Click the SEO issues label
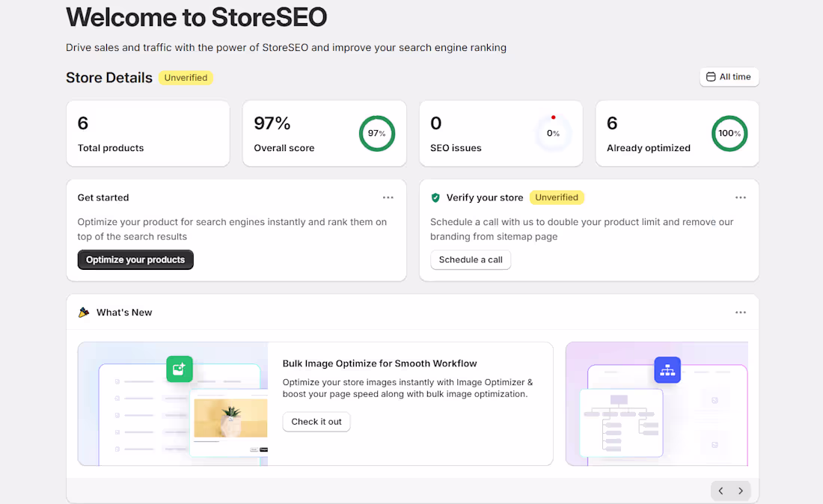This screenshot has width=823, height=504. 456,148
